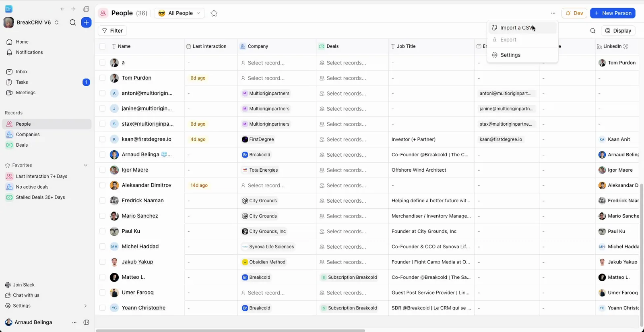Choose Import a CSV from the menu
The width and height of the screenshot is (644, 332).
pyautogui.click(x=522, y=28)
